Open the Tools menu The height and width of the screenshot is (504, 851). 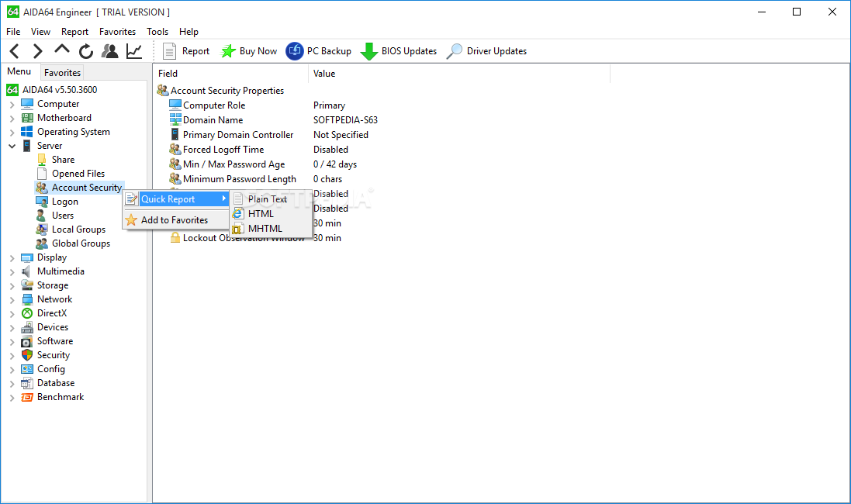pyautogui.click(x=157, y=32)
